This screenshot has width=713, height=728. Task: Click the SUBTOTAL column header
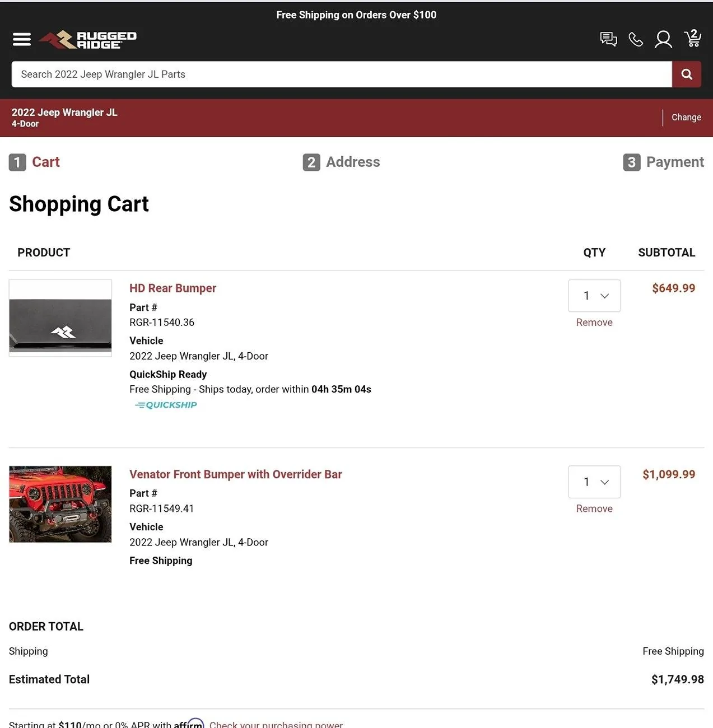pos(667,253)
